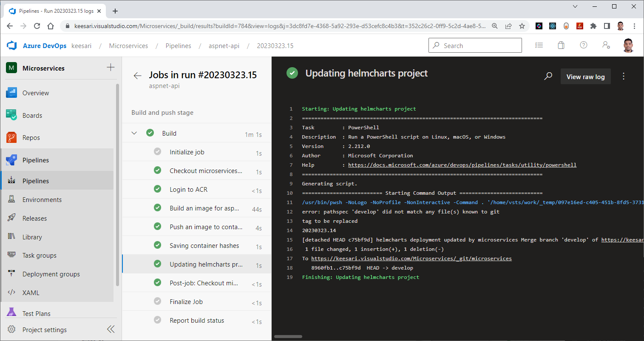
Task: Open the Repos sidebar icon
Action: pos(11,137)
